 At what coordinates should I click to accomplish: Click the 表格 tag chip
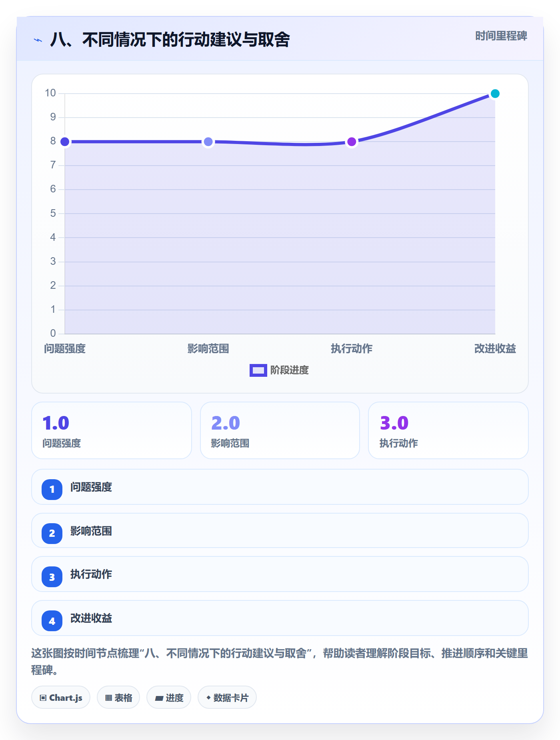[x=118, y=698]
